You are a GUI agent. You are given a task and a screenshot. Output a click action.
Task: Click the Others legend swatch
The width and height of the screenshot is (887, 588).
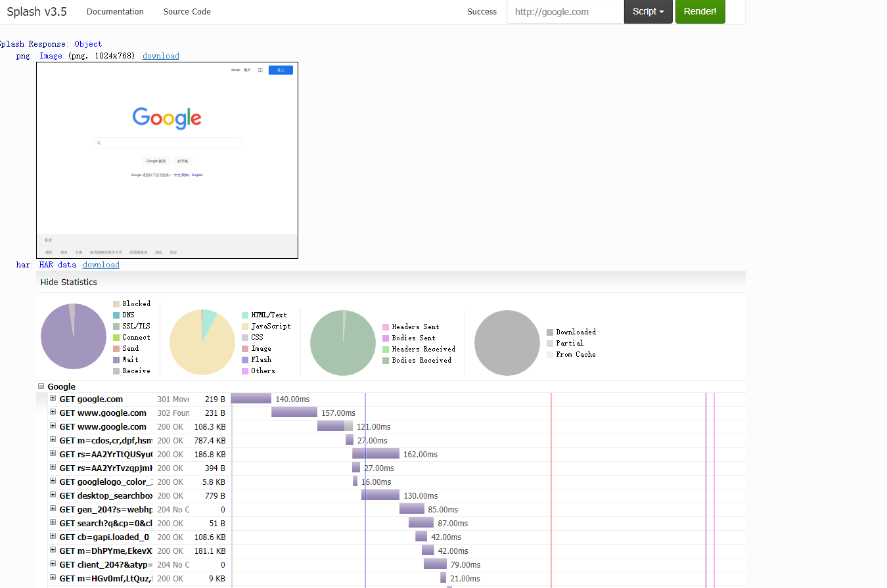245,371
